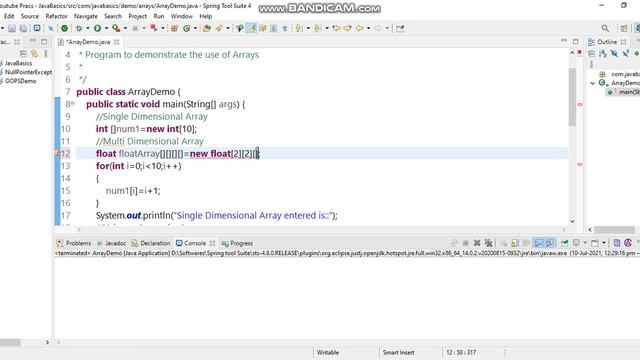Click the Open Perspective icon
This screenshot has width=640, height=360.
624,28
